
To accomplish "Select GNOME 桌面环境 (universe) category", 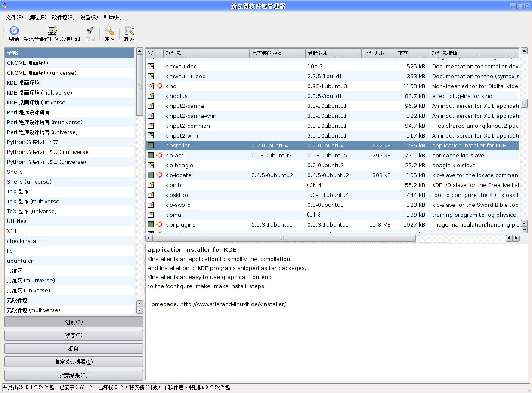I will point(70,73).
